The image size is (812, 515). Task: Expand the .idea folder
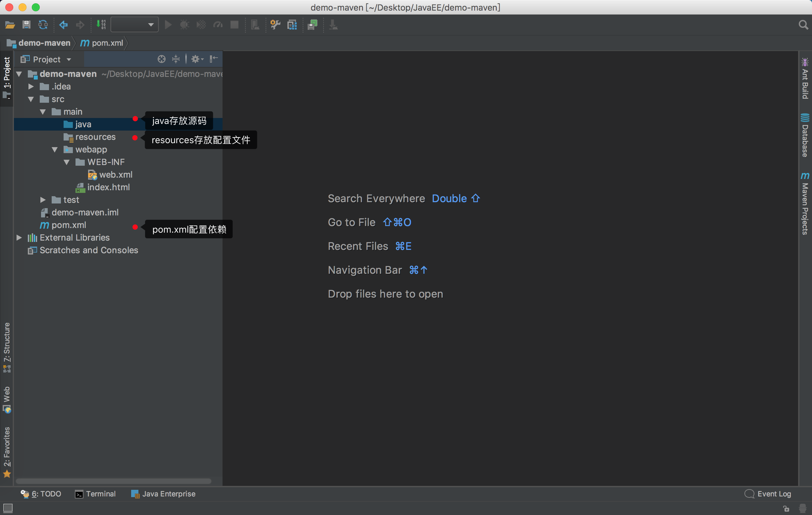click(x=31, y=86)
